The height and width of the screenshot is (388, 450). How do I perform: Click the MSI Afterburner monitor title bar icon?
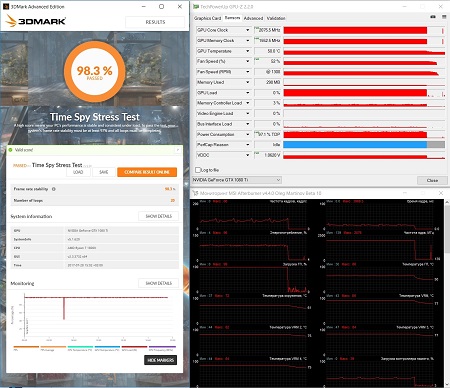(195, 193)
